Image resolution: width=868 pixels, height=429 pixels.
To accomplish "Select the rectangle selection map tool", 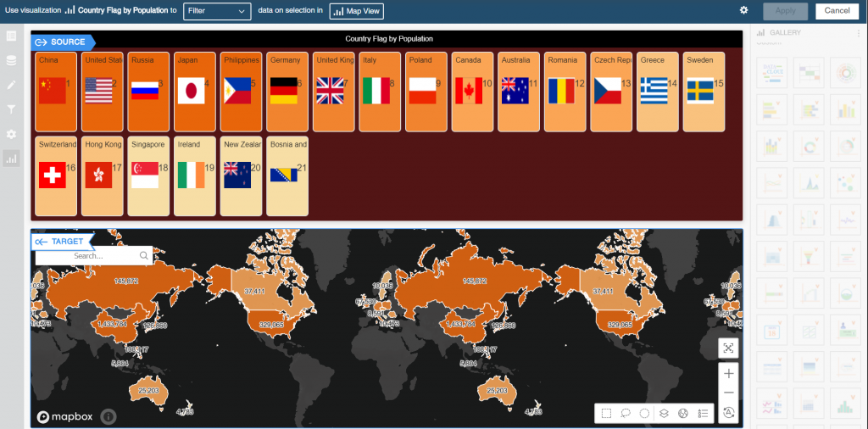I will pos(607,413).
